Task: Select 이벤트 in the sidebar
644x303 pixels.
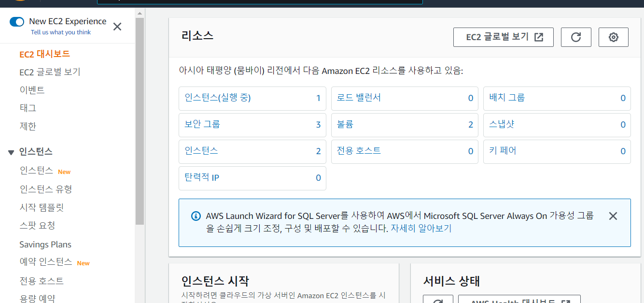Action: click(32, 90)
